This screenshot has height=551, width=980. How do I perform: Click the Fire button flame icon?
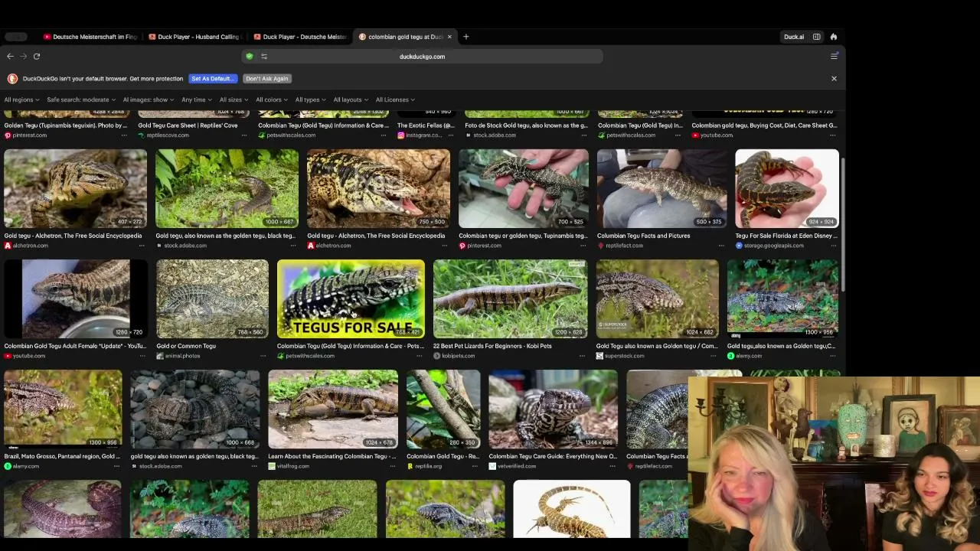834,37
